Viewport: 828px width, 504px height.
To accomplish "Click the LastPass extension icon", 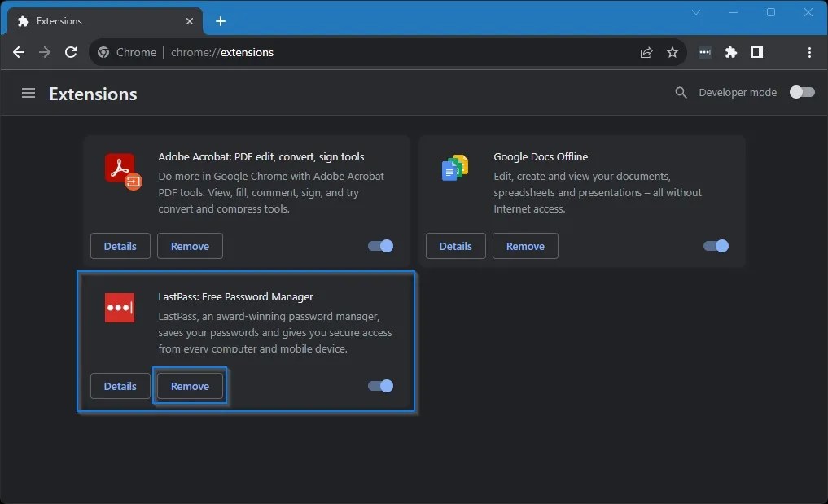I will point(119,308).
